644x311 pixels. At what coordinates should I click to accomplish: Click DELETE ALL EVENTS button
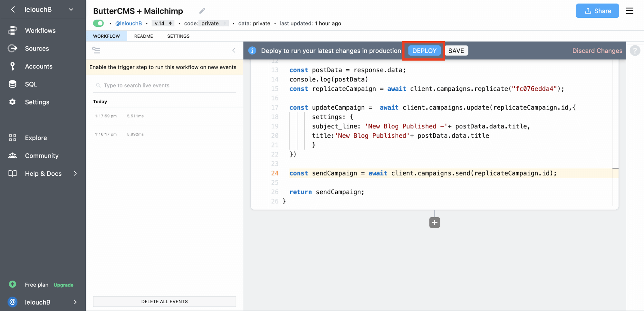(x=165, y=301)
